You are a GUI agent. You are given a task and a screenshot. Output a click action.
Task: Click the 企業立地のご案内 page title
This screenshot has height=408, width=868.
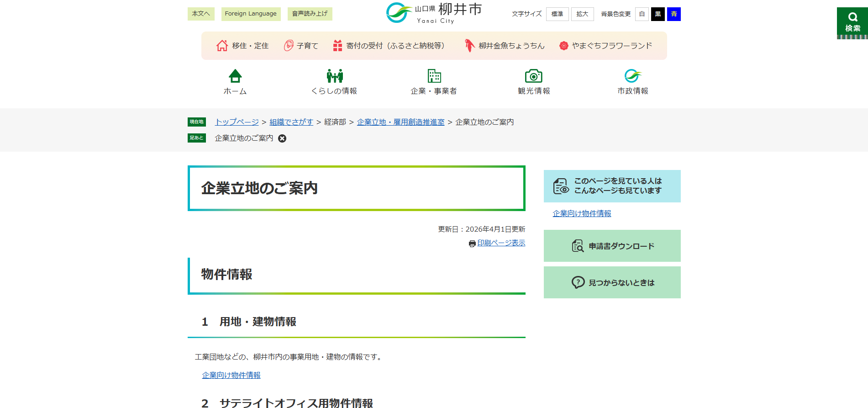259,188
